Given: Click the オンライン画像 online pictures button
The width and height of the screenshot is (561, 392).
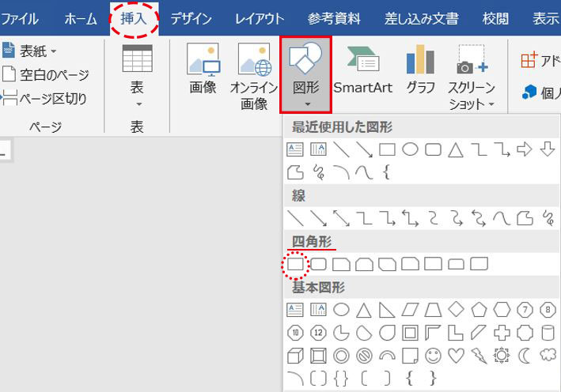Looking at the screenshot, I should click(254, 76).
